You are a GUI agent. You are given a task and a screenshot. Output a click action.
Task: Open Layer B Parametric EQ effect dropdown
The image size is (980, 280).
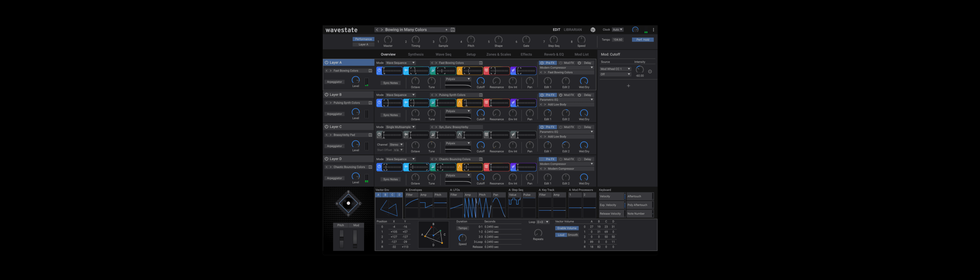566,100
